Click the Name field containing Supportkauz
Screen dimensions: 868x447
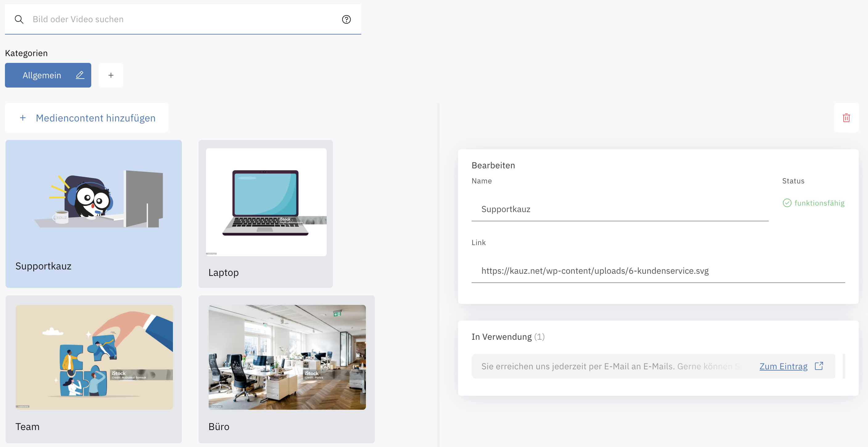(x=620, y=209)
